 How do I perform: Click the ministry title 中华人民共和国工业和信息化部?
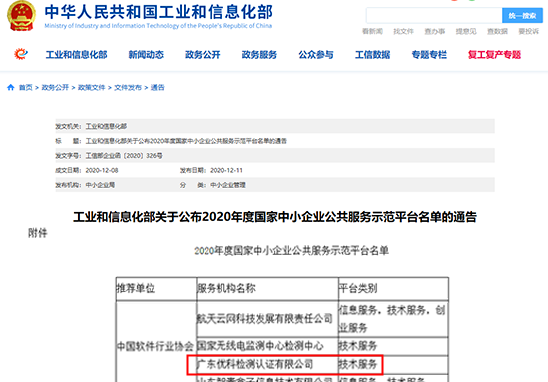pyautogui.click(x=159, y=12)
